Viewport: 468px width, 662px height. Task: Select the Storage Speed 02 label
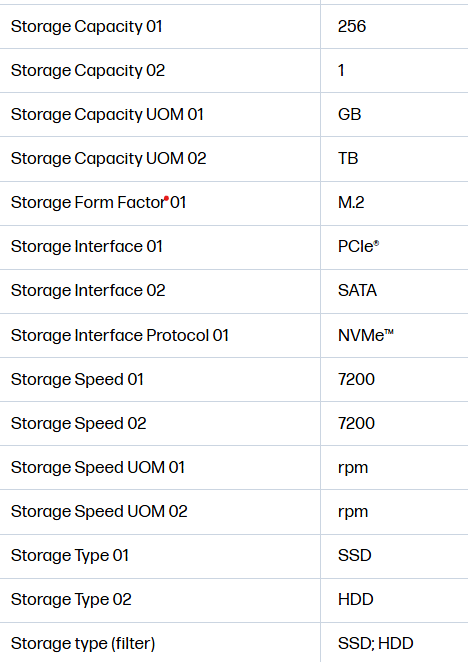click(79, 423)
